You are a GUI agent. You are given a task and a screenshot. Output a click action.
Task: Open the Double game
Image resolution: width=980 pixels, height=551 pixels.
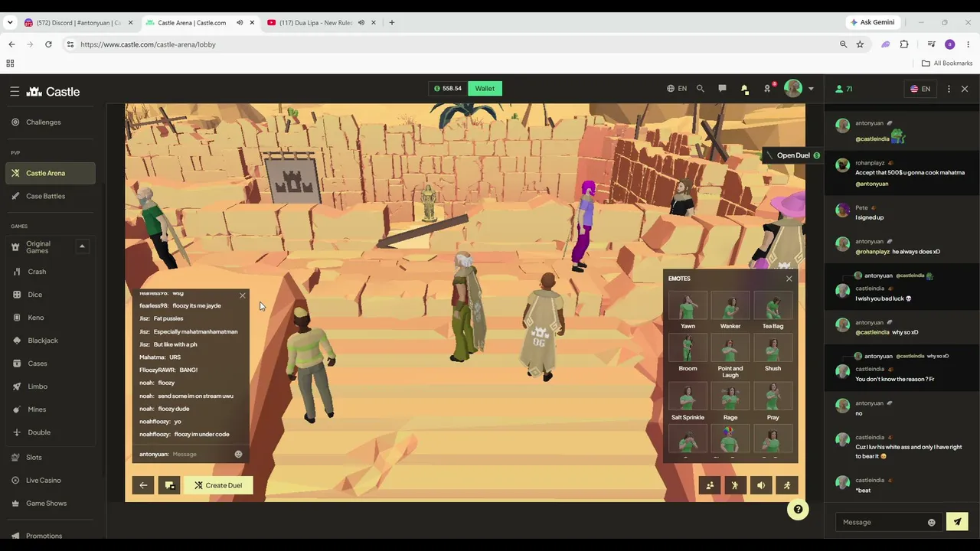(51, 432)
